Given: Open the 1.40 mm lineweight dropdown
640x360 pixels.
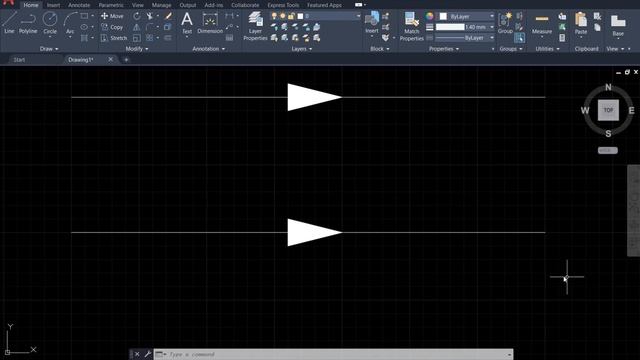Looking at the screenshot, I should [x=492, y=27].
